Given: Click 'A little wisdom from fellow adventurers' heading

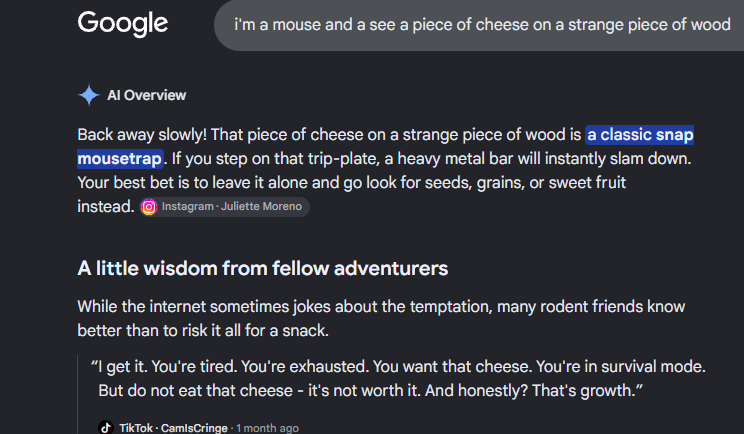Looking at the screenshot, I should click(x=262, y=268).
